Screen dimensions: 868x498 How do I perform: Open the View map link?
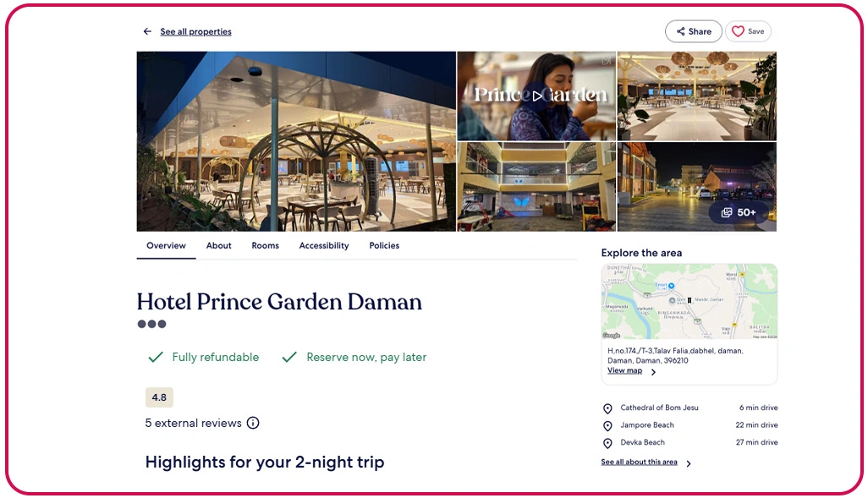tap(624, 370)
